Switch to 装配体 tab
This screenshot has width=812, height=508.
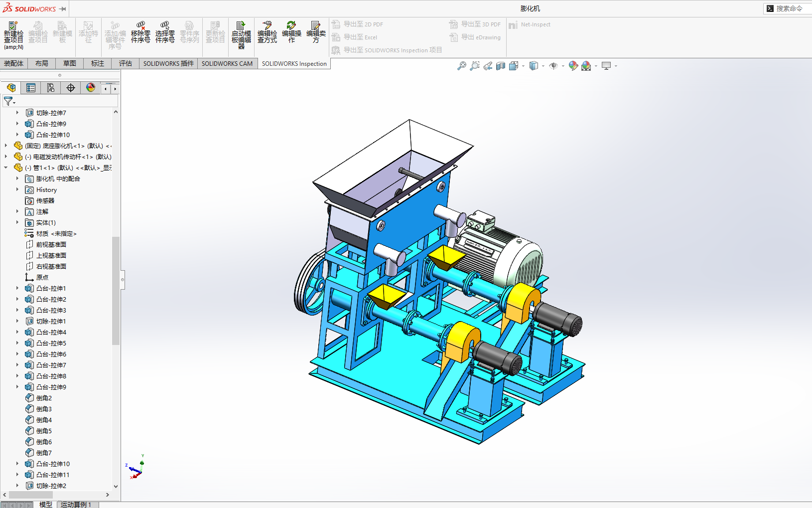pos(13,63)
